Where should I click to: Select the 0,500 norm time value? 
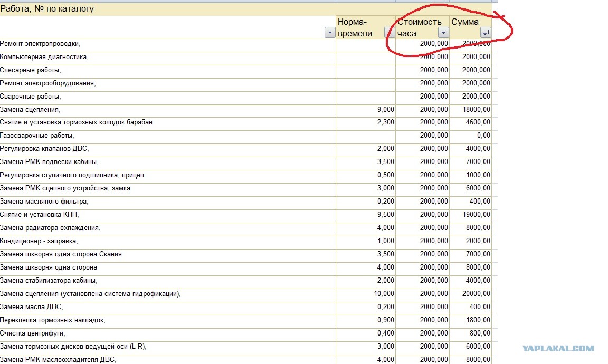pyautogui.click(x=385, y=175)
